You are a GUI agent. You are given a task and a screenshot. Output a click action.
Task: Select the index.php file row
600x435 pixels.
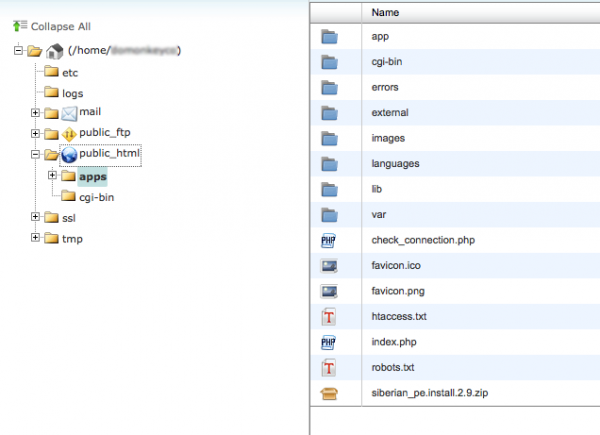click(x=392, y=343)
